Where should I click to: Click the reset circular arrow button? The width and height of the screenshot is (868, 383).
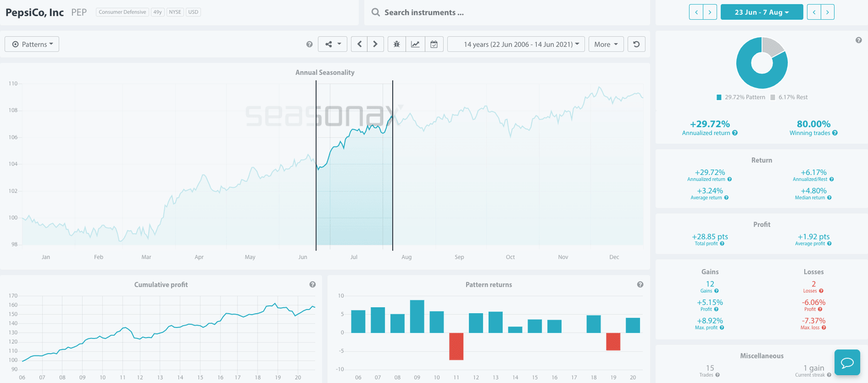[636, 44]
